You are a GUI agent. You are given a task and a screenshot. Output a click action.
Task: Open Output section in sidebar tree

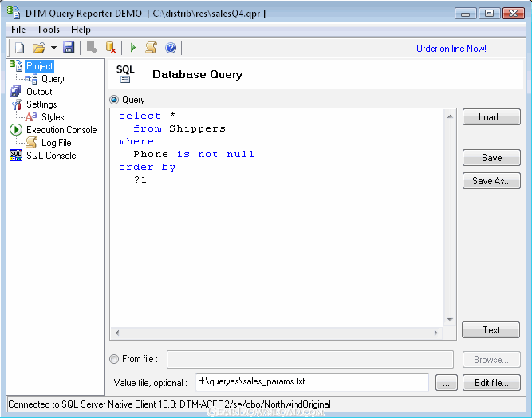39,92
